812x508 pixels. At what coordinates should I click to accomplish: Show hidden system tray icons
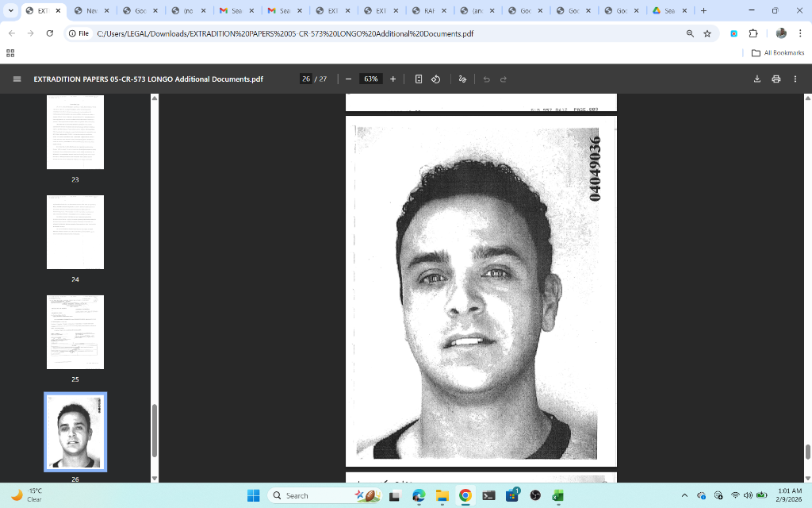[684, 495]
